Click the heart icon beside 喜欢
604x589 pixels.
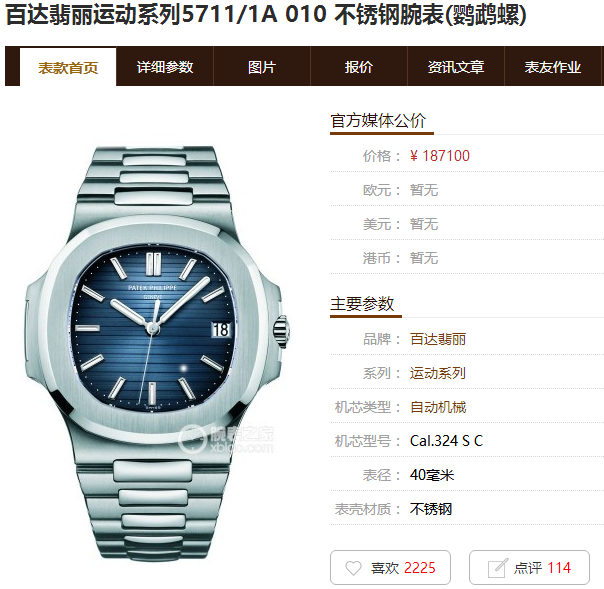pyautogui.click(x=353, y=568)
